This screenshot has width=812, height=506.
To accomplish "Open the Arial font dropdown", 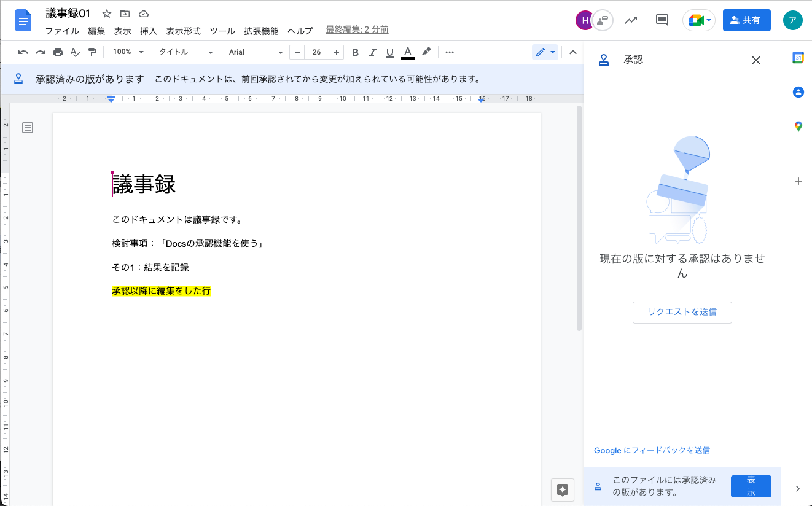I will (x=255, y=52).
